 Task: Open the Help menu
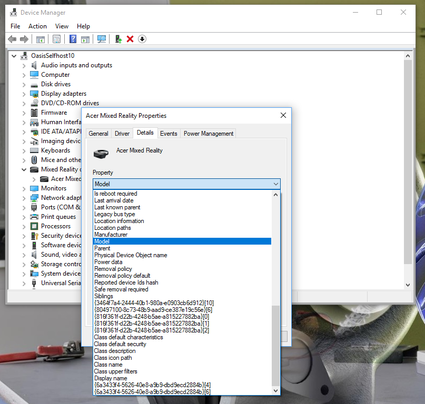[83, 26]
